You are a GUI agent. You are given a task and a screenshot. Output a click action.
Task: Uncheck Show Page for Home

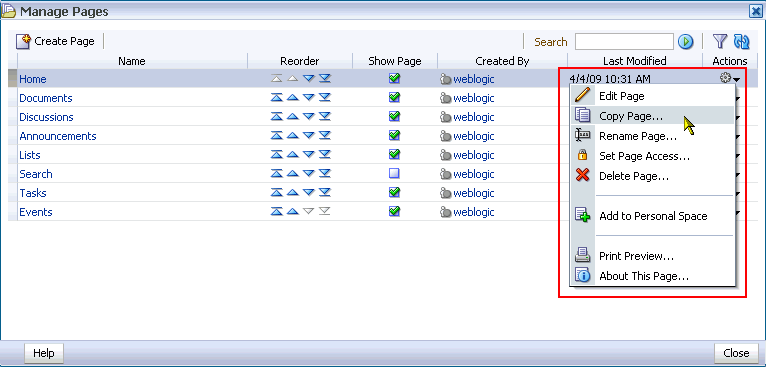[x=394, y=78]
